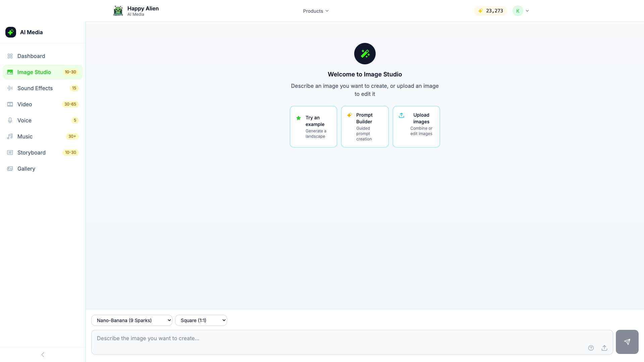The height and width of the screenshot is (362, 644).
Task: Click the magic wand circle icon
Action: [x=365, y=54]
